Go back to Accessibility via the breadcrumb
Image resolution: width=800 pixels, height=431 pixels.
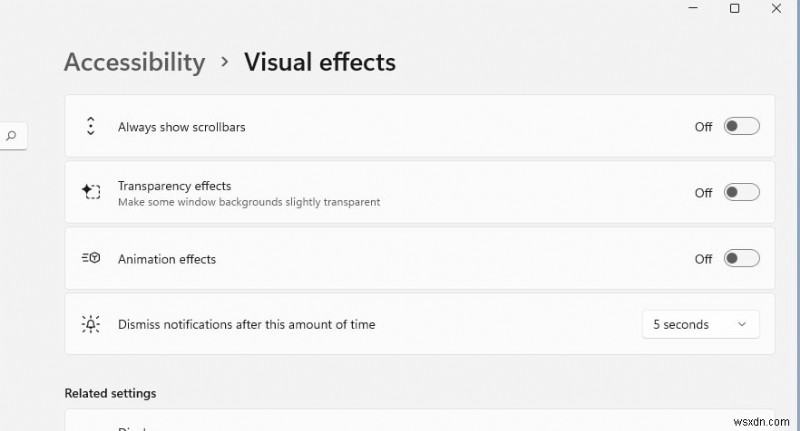pos(134,62)
